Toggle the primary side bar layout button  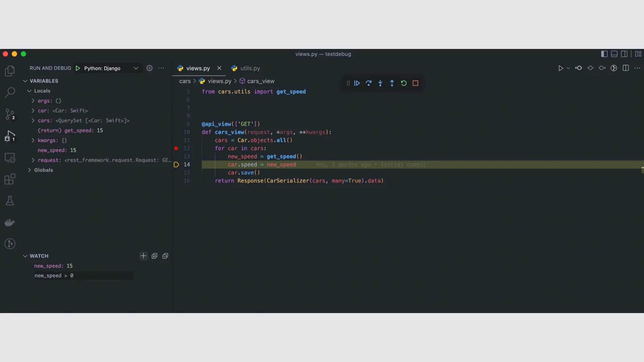(x=604, y=54)
